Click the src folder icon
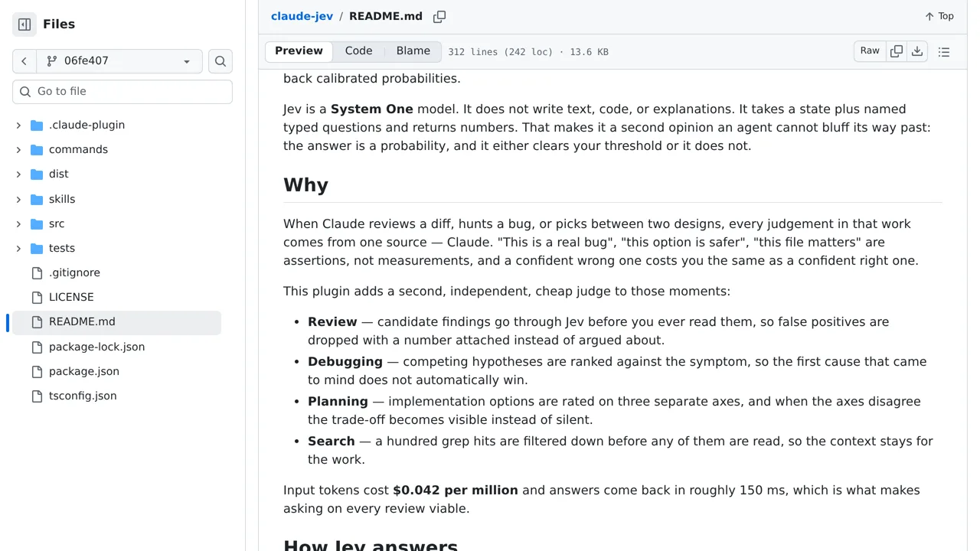980x551 pixels. coord(37,223)
